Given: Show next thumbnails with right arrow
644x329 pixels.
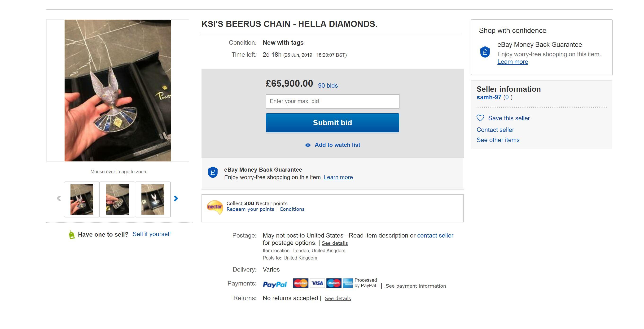Looking at the screenshot, I should tap(176, 198).
